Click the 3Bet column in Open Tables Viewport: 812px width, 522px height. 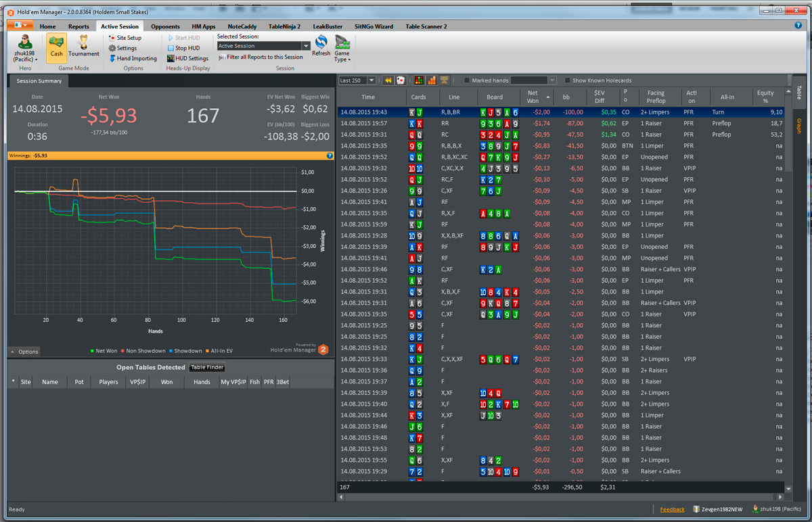pos(281,382)
